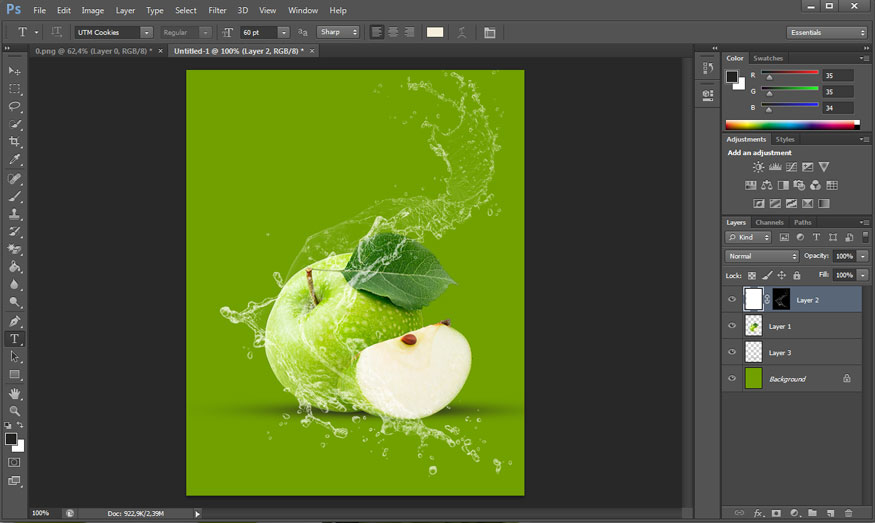Click the text color swatch in options bar

[x=434, y=32]
